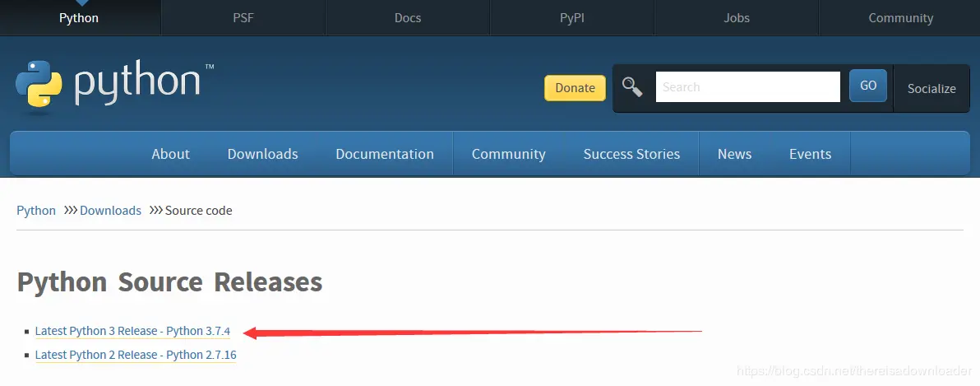Screen dimensions: 980x386
Task: Open the Community navigation menu item
Action: (x=509, y=154)
